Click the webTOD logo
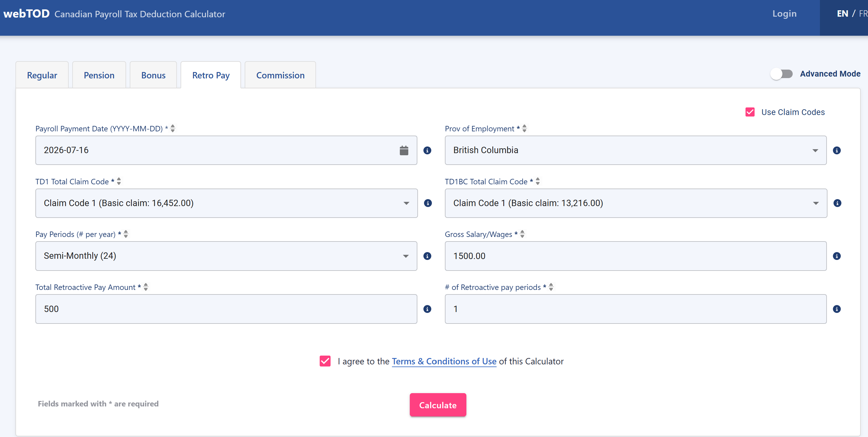The image size is (868, 437). click(x=26, y=14)
